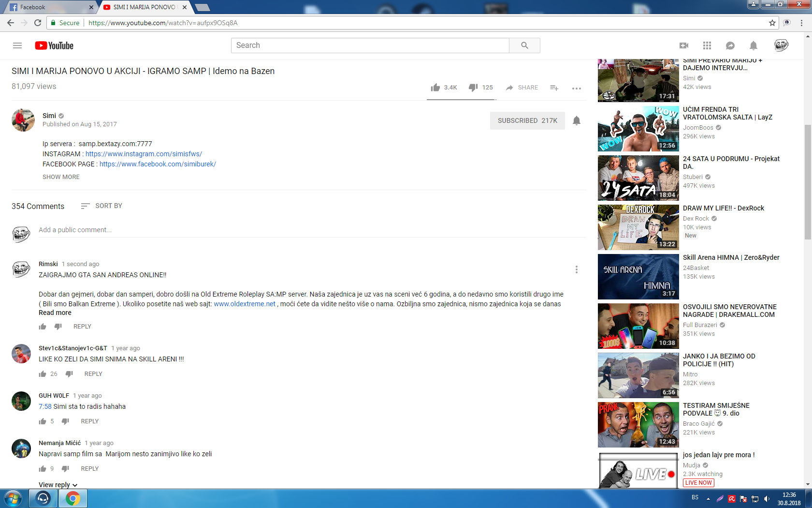Image resolution: width=812 pixels, height=508 pixels.
Task: Switch to the Facebook browser tab
Action: coord(51,7)
